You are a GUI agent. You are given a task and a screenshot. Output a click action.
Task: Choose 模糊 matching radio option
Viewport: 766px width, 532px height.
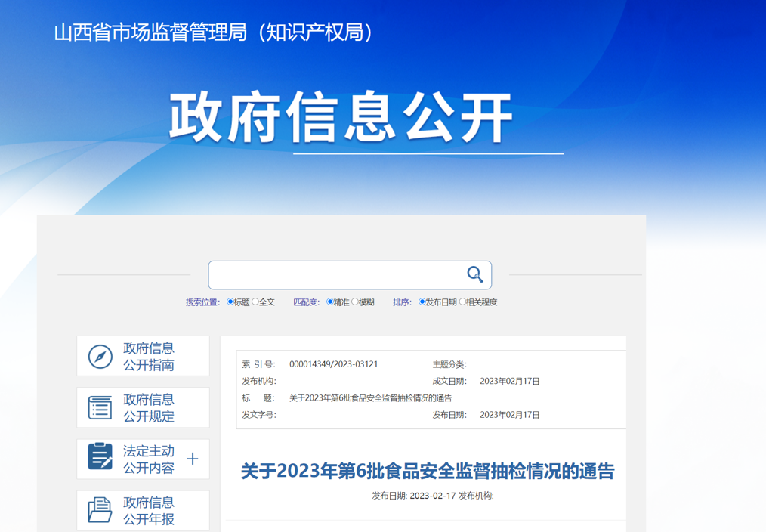[355, 302]
